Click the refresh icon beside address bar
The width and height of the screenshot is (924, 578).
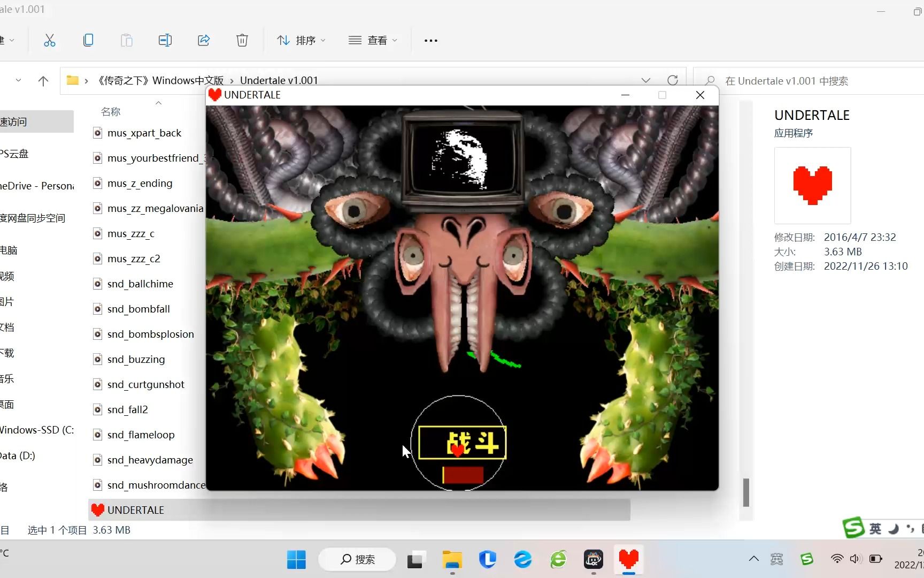[673, 80]
